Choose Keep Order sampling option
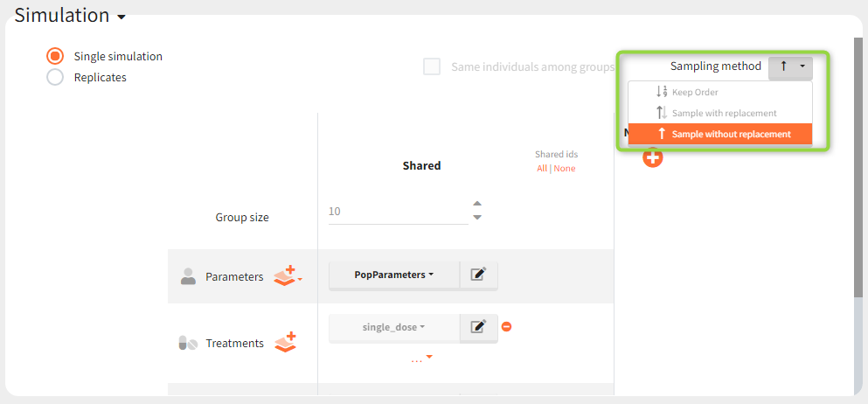 click(694, 92)
